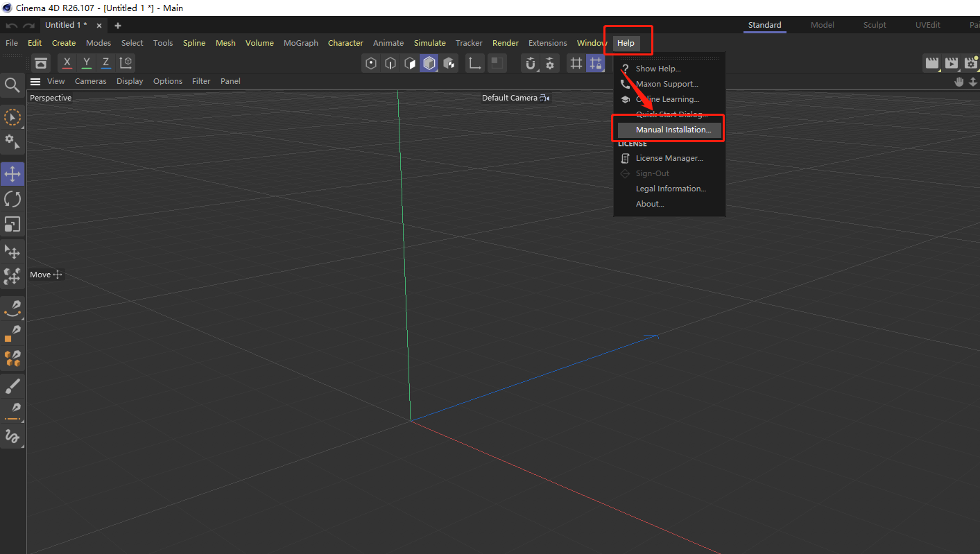Open the MoGraph menu
The width and height of the screenshot is (980, 554).
pos(300,42)
